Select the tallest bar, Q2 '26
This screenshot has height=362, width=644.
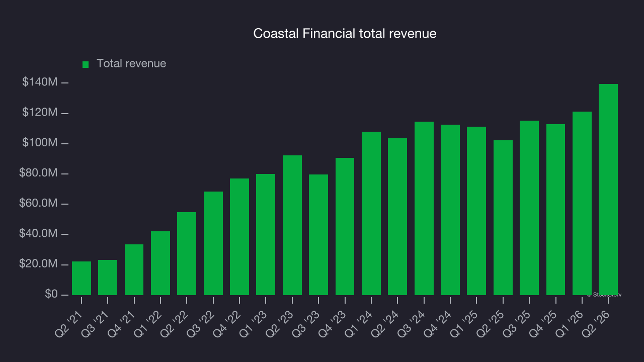pyautogui.click(x=608, y=190)
